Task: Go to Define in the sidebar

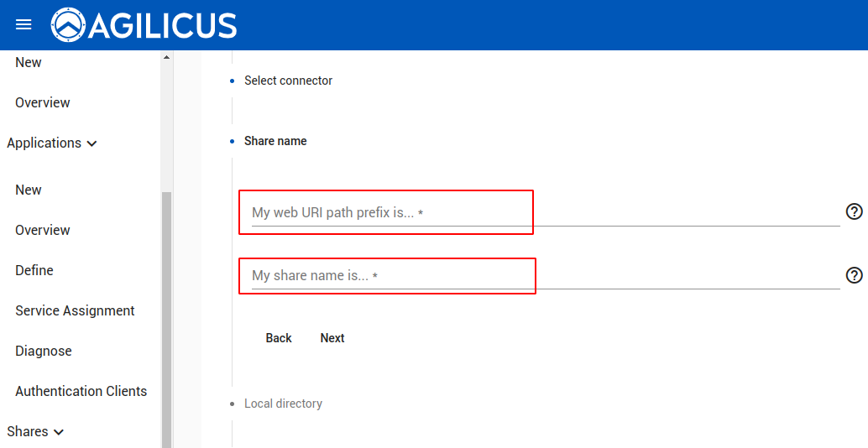Action: (34, 271)
